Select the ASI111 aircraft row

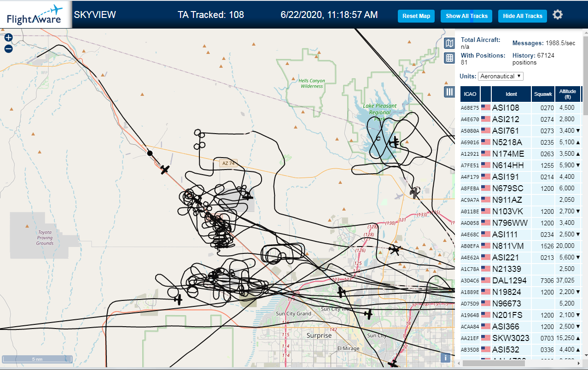tap(521, 235)
